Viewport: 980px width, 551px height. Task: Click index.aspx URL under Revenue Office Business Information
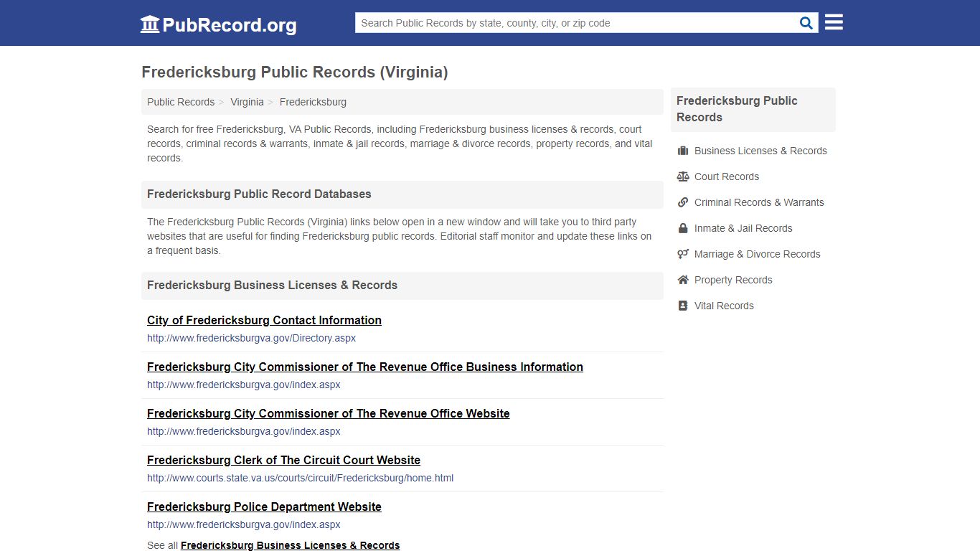244,385
